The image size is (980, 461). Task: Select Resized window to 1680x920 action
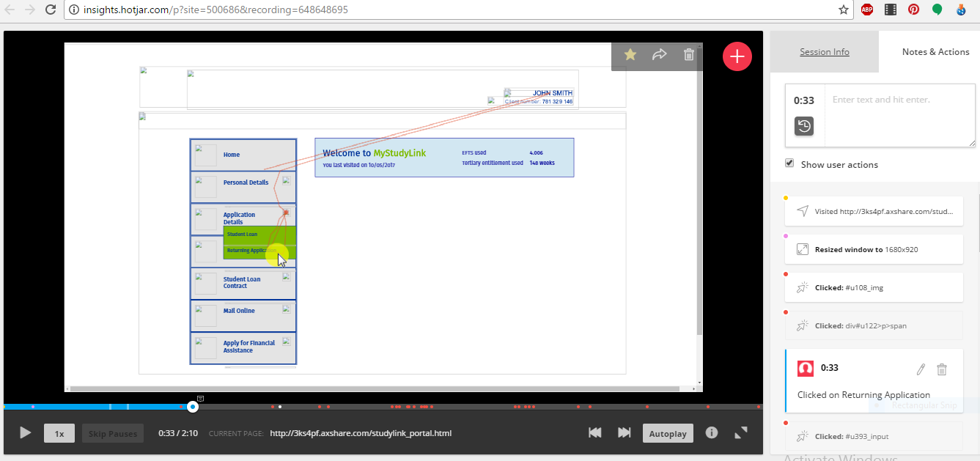[874, 249]
